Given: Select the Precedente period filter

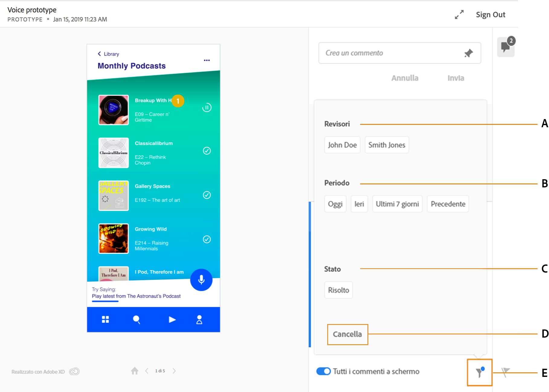Looking at the screenshot, I should (448, 204).
